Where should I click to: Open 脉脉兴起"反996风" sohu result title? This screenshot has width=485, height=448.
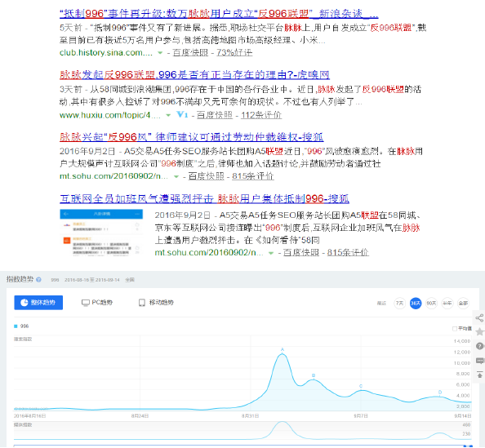(191, 136)
